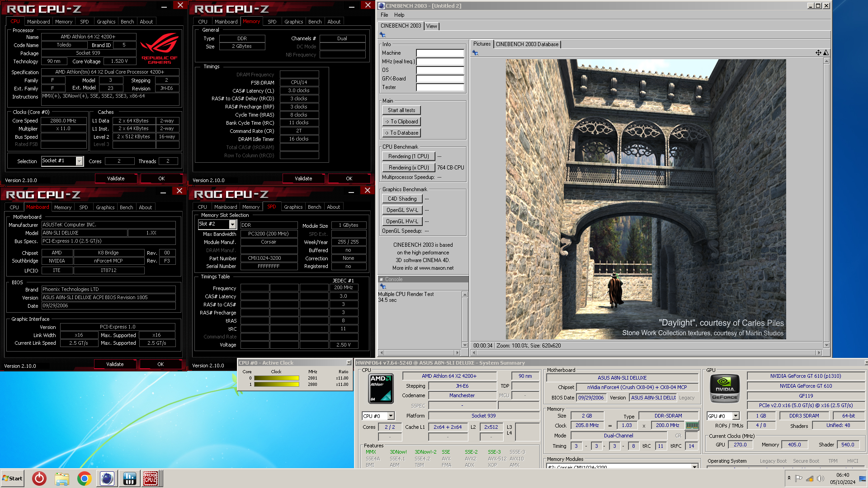
Task: Switch to the CINEBENCH taskbar icon
Action: tap(107, 479)
